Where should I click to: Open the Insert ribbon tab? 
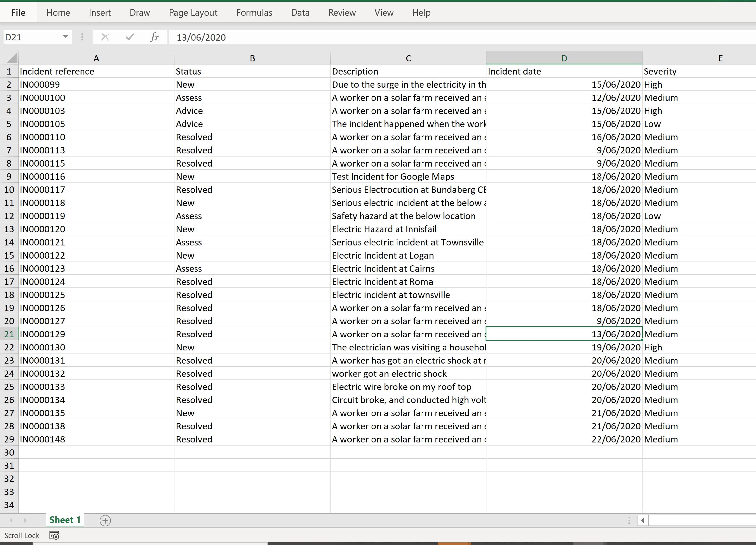100,13
